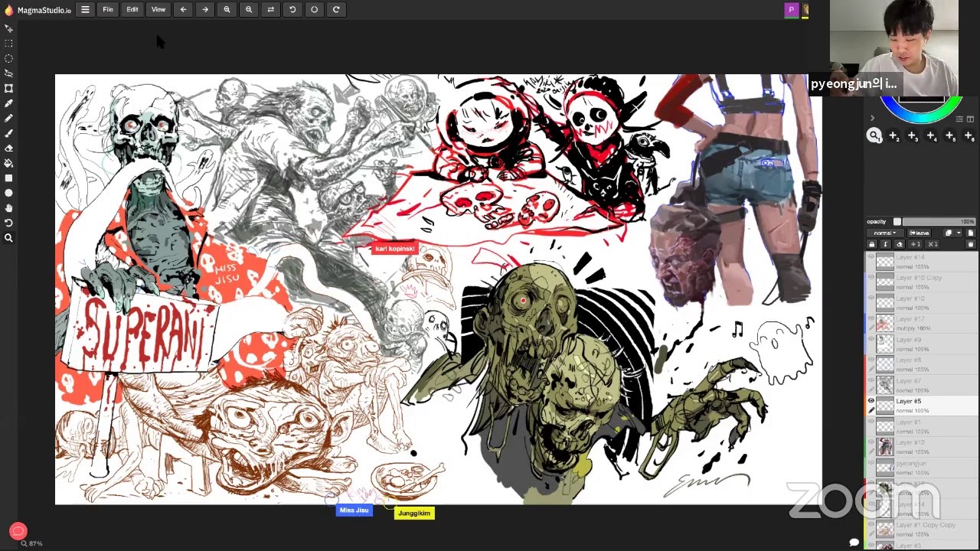Open color sliders settings icon

pos(960,119)
